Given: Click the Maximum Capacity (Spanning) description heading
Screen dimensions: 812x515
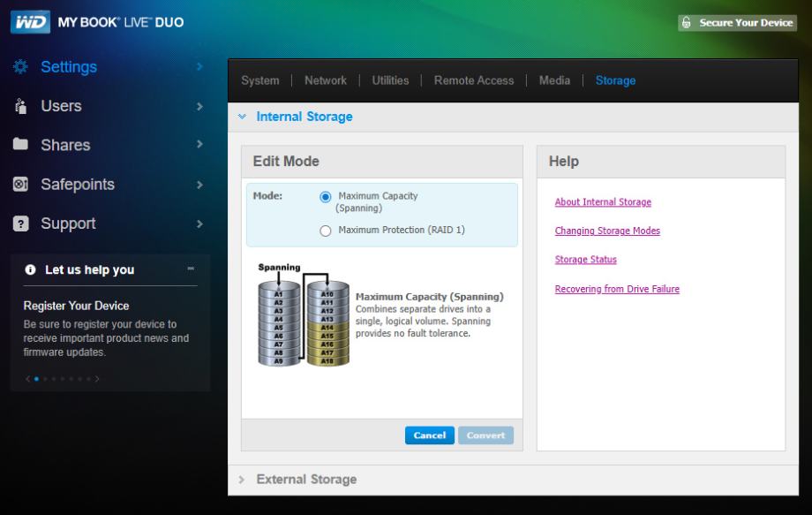Looking at the screenshot, I should click(x=429, y=296).
